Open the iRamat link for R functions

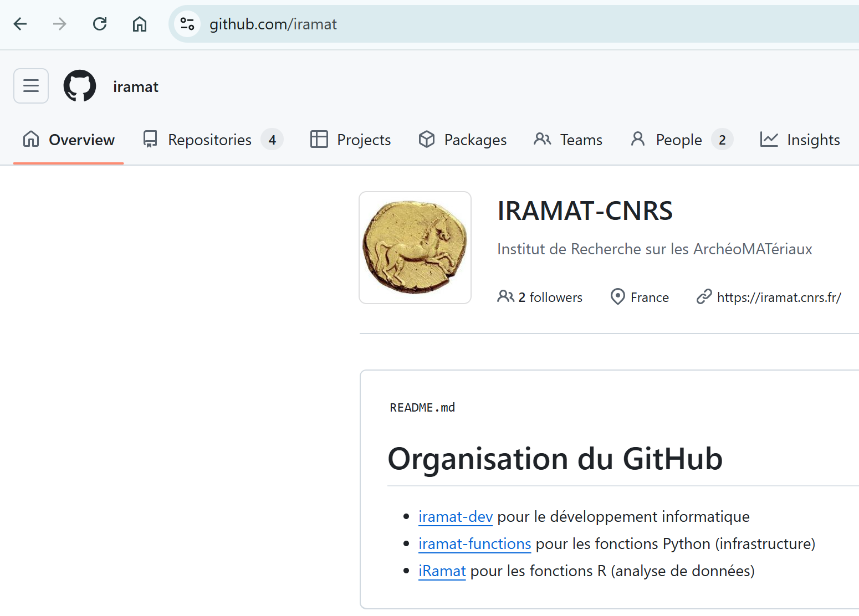442,571
